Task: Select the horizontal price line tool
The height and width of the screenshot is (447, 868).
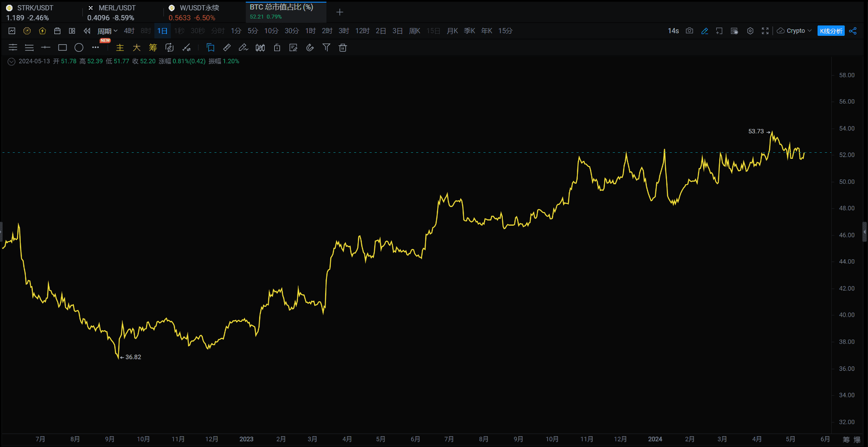Action: click(46, 47)
